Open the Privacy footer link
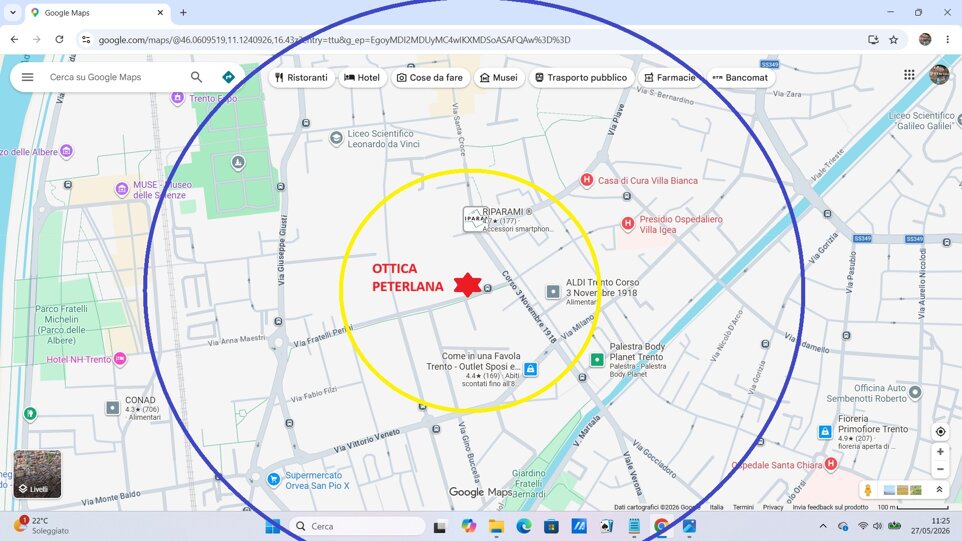Image resolution: width=962 pixels, height=541 pixels. [773, 507]
